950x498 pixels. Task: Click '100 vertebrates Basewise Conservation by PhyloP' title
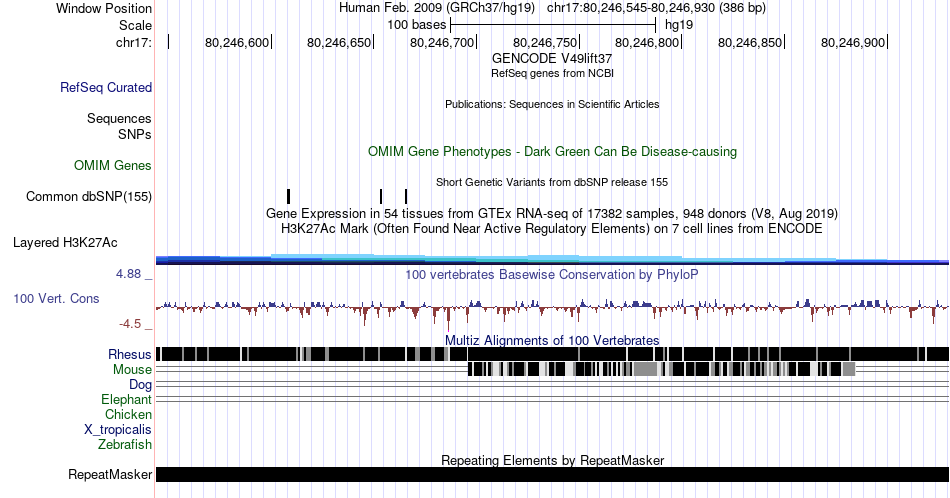(x=552, y=274)
